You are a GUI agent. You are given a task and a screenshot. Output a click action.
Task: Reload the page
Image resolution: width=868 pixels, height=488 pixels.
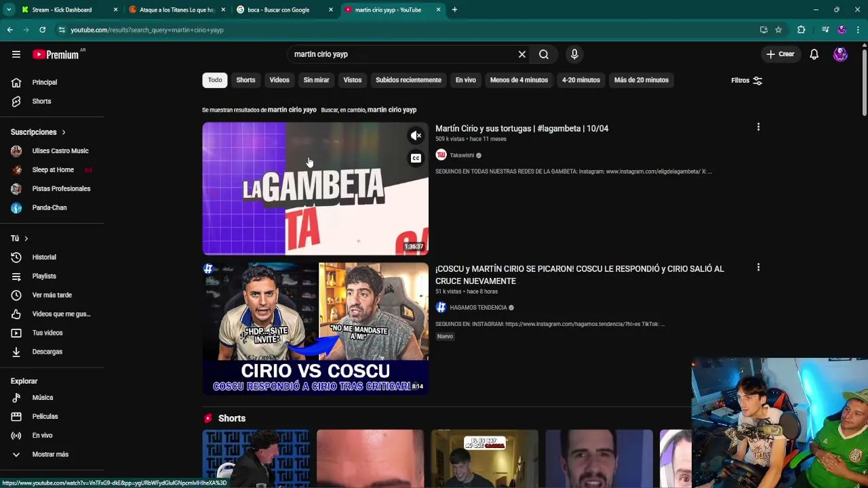click(x=42, y=30)
